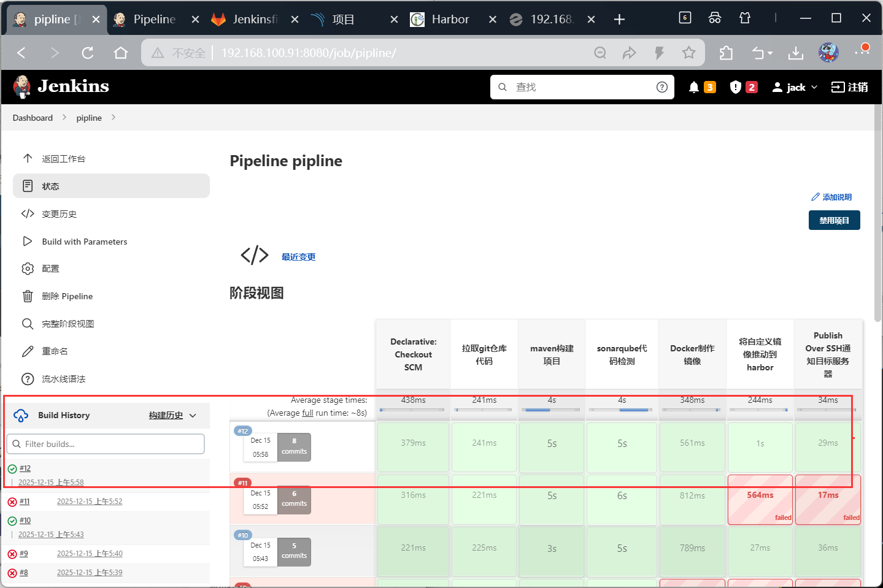Screen dimensions: 883x588
Task: Click the 5 commits box for #10
Action: (x=294, y=551)
